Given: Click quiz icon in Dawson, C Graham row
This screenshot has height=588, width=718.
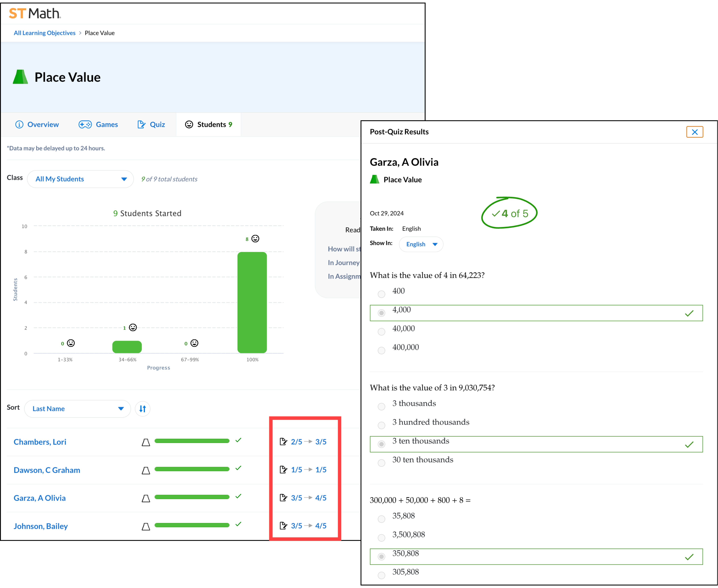Looking at the screenshot, I should point(283,470).
